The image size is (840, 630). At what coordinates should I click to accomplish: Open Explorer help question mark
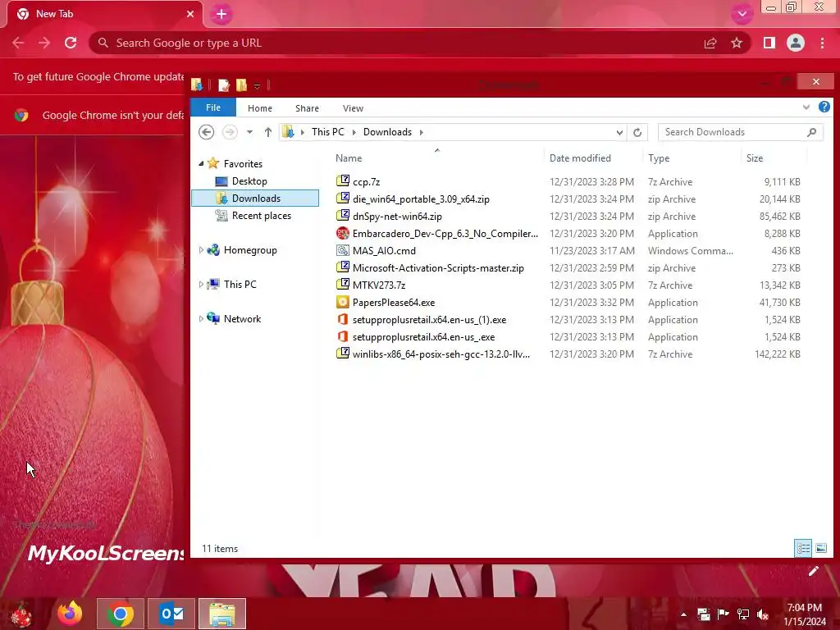coord(824,107)
